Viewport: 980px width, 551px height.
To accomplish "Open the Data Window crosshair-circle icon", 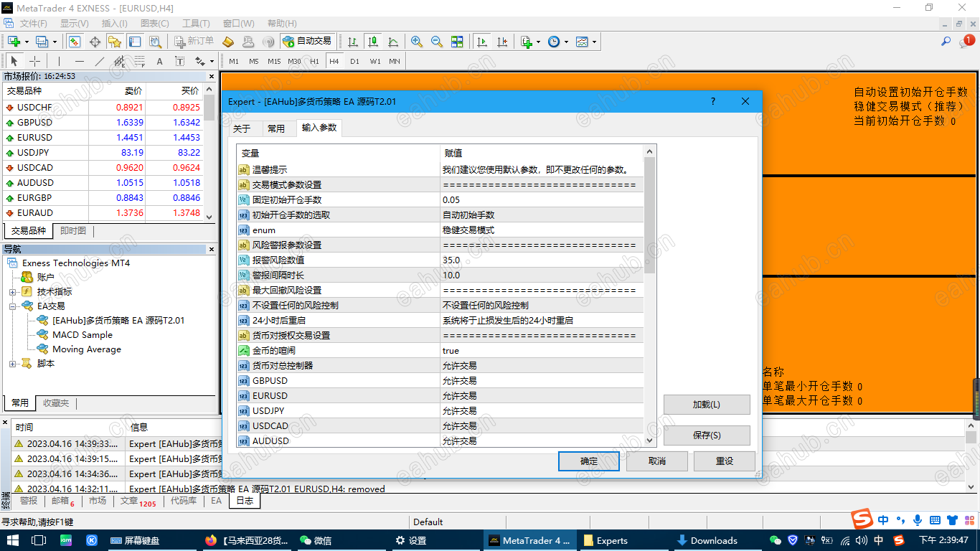I will pyautogui.click(x=96, y=42).
